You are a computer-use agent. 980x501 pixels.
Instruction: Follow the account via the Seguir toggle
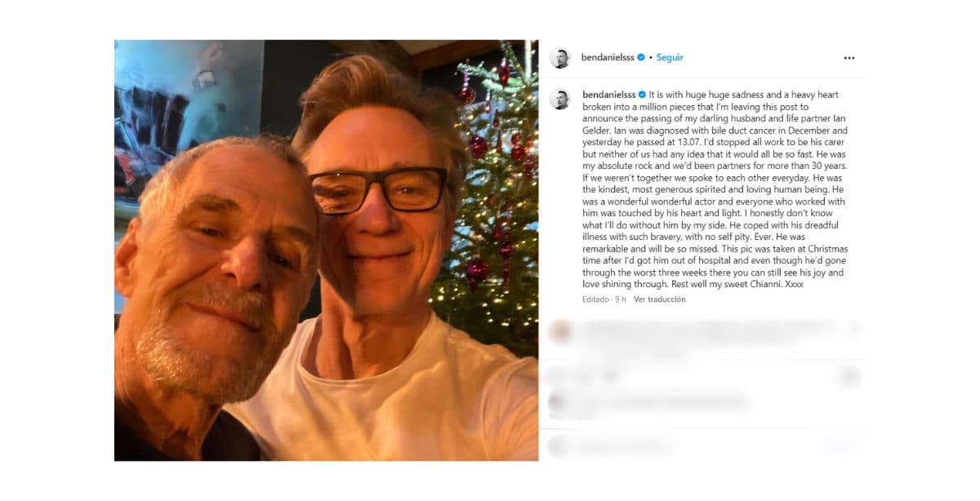point(670,57)
